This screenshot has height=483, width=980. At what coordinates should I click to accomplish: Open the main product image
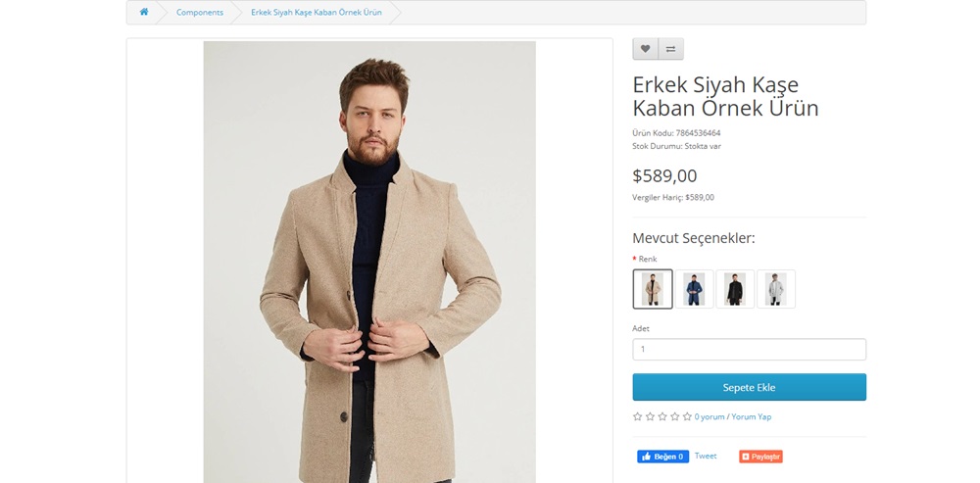pyautogui.click(x=369, y=262)
